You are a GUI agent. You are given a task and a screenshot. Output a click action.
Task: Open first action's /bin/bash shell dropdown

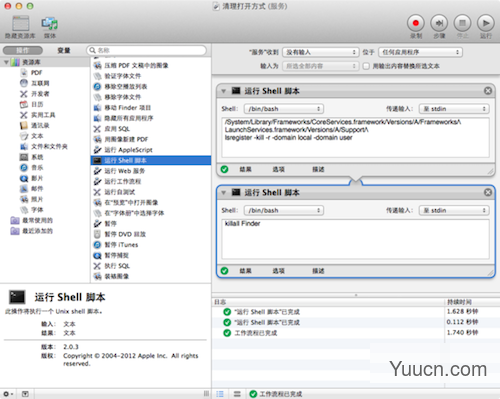point(284,109)
